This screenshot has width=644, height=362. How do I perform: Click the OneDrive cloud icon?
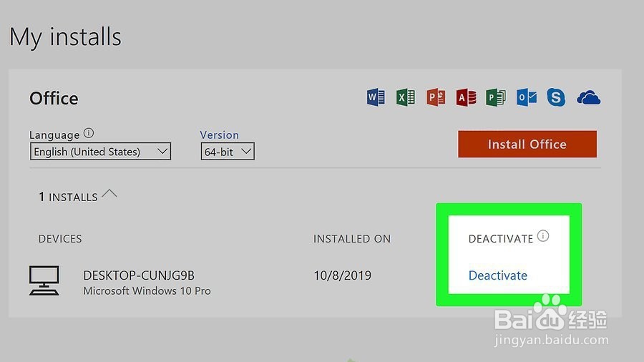point(589,98)
